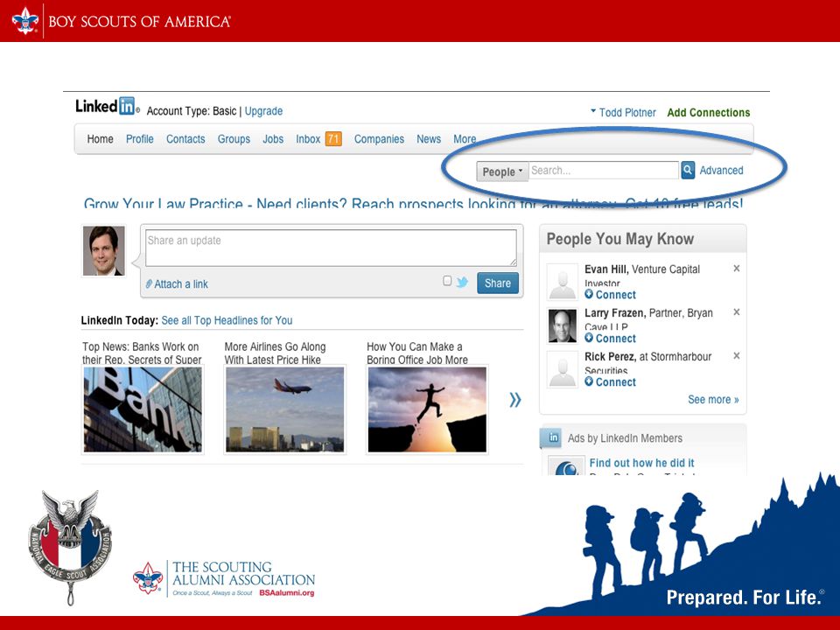Click the Upgrade account link
The width and height of the screenshot is (840, 630).
263,111
